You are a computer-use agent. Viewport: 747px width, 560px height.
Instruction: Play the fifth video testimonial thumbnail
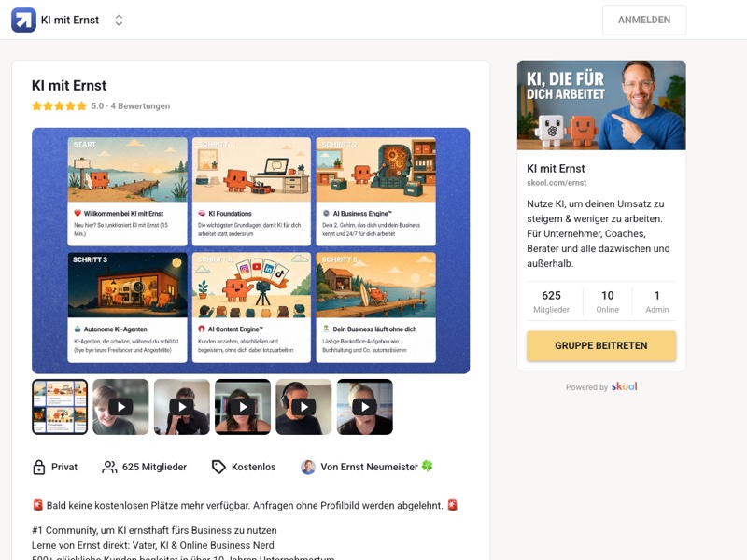point(364,407)
